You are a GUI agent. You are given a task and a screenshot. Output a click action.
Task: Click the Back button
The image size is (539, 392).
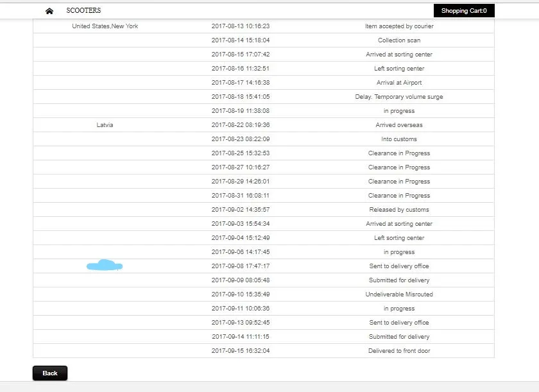point(50,373)
